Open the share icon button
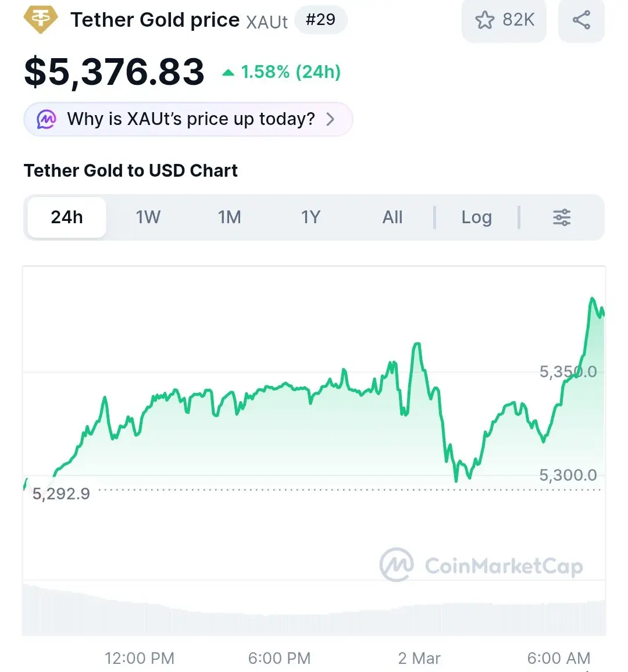628x672 pixels. tap(581, 20)
